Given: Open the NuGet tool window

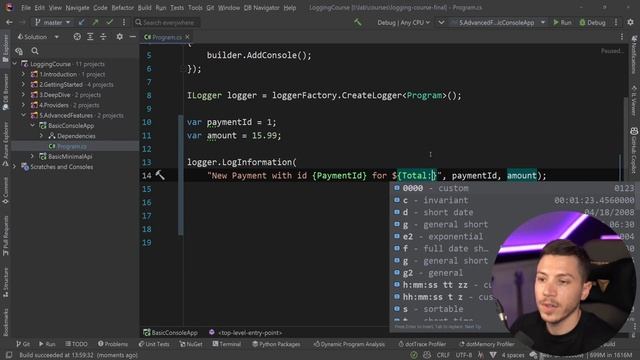Looking at the screenshot, I should [x=191, y=344].
